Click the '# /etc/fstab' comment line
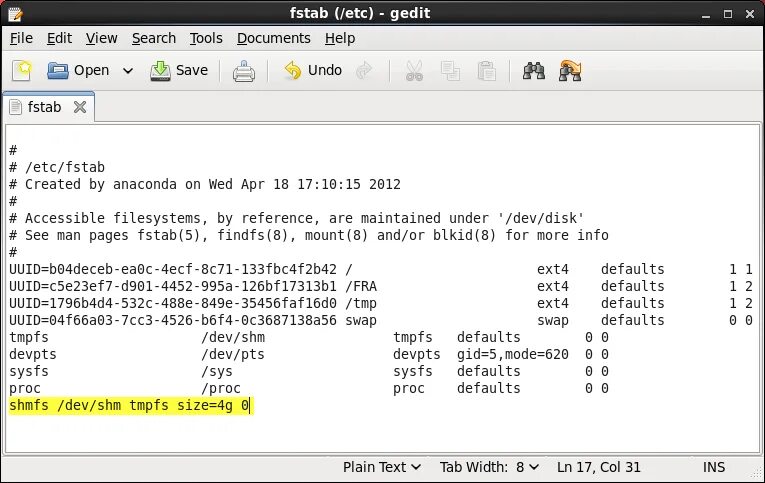 (57, 167)
